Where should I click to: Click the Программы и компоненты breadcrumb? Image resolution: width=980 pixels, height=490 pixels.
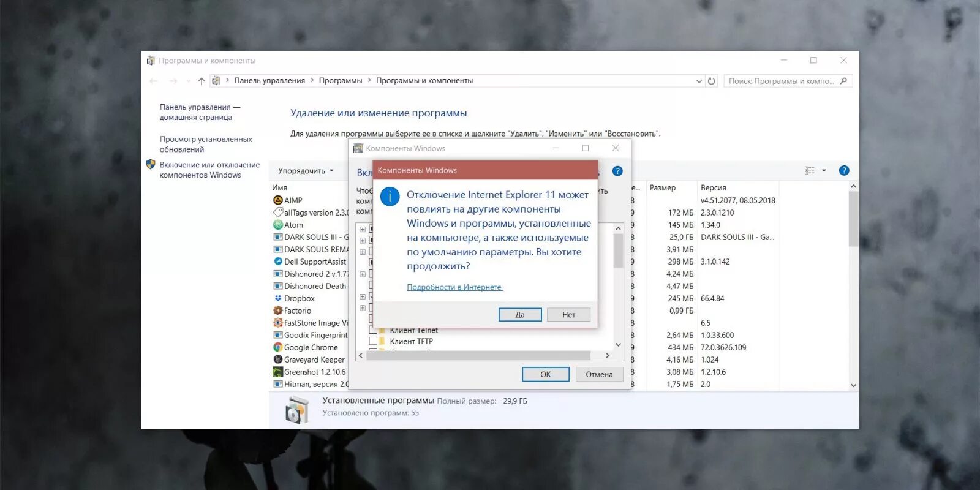click(424, 81)
